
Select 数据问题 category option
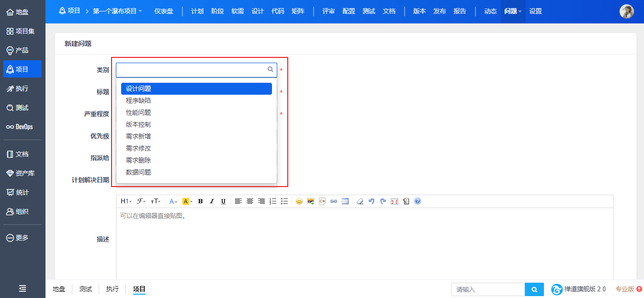(x=196, y=172)
